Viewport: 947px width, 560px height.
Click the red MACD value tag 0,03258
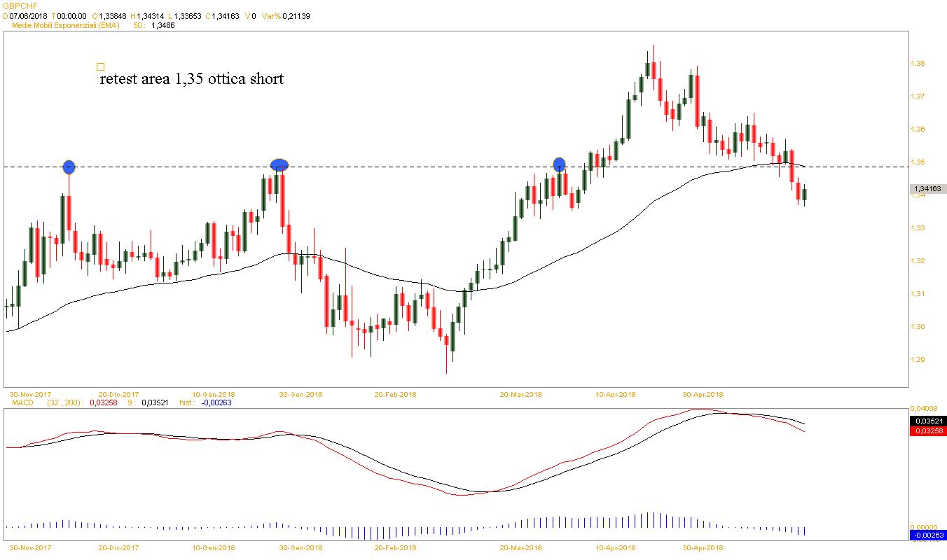click(x=927, y=431)
